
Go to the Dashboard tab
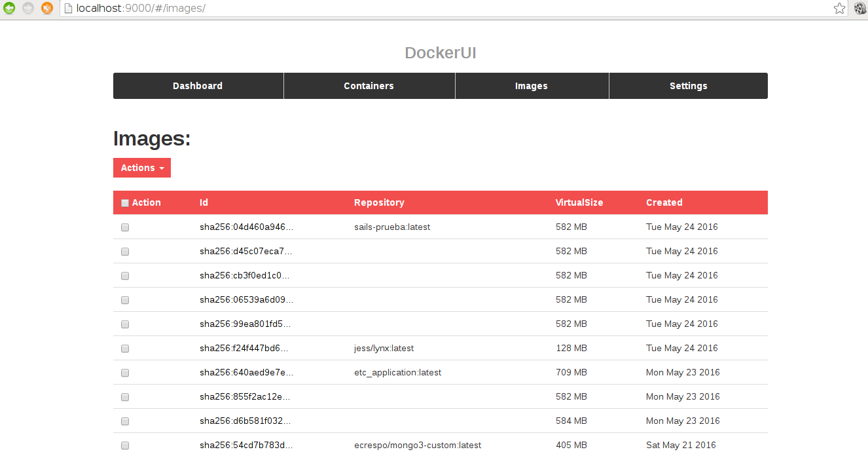pos(198,86)
